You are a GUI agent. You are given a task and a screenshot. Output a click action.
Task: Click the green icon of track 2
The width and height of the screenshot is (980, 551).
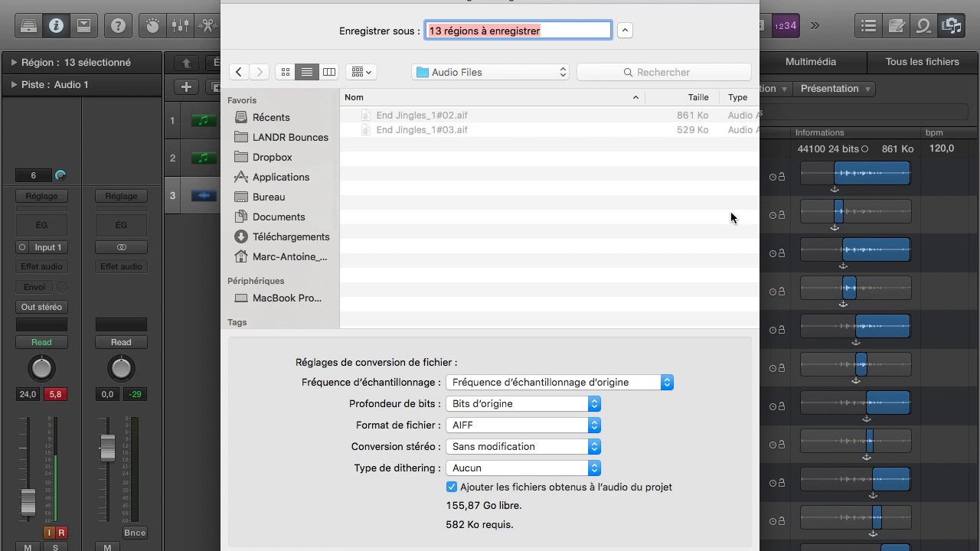click(x=204, y=158)
